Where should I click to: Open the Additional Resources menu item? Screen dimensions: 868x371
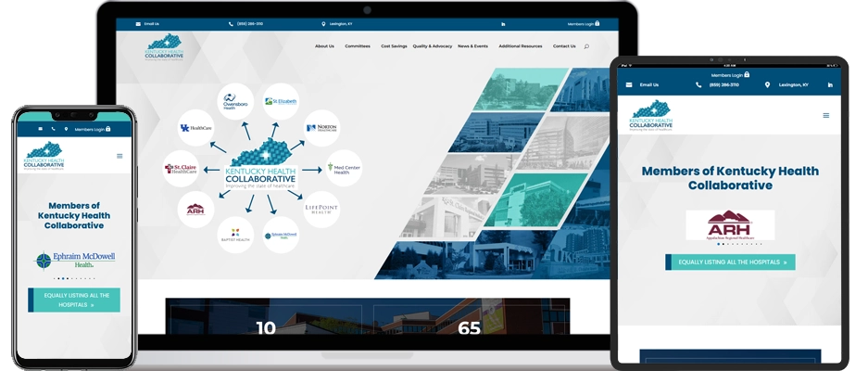521,46
